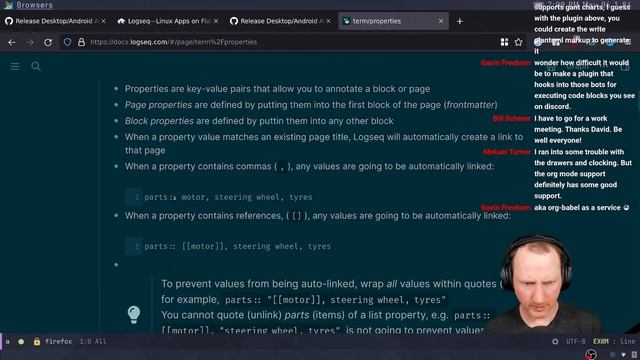Click the bullet beside 'Page properties are defined'
This screenshot has height=360, width=640.
click(x=116, y=105)
